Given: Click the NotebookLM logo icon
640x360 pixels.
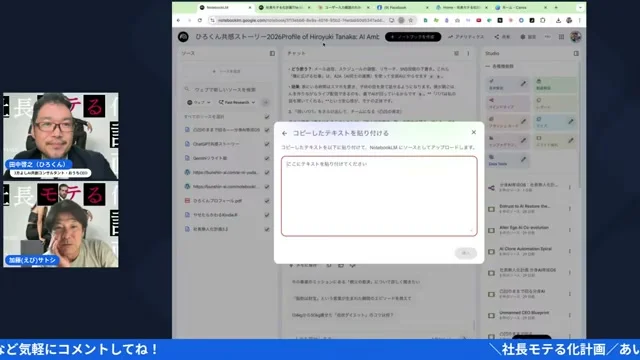Looking at the screenshot, I should pos(183,37).
